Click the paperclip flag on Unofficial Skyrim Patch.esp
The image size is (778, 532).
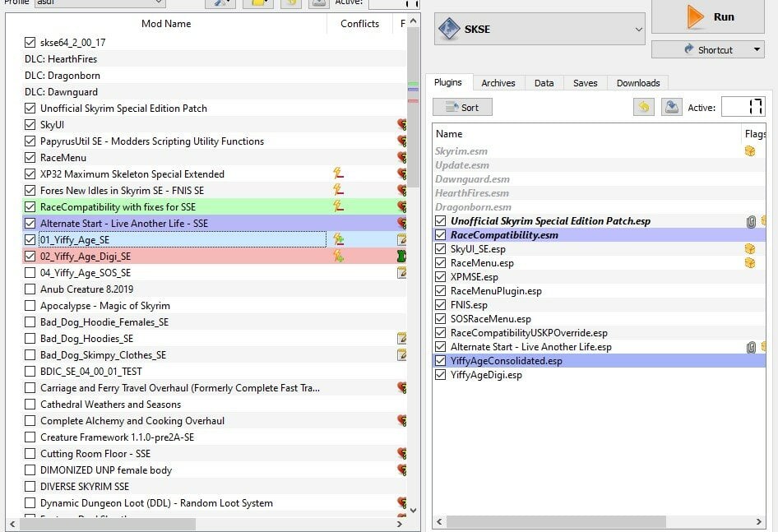click(x=751, y=221)
